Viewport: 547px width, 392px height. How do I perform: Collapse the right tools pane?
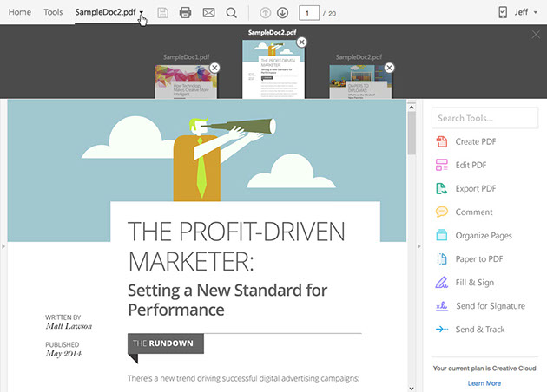[419, 247]
